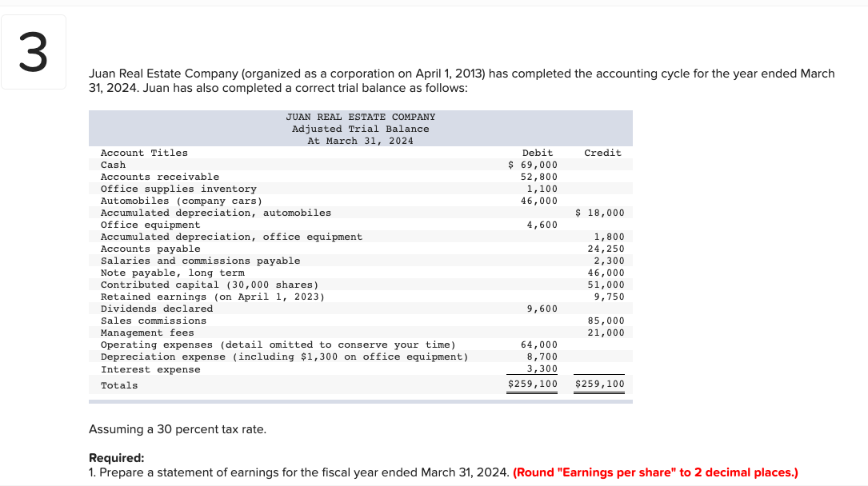Click the Required: heading text
This screenshot has height=486, width=868.
click(x=114, y=457)
